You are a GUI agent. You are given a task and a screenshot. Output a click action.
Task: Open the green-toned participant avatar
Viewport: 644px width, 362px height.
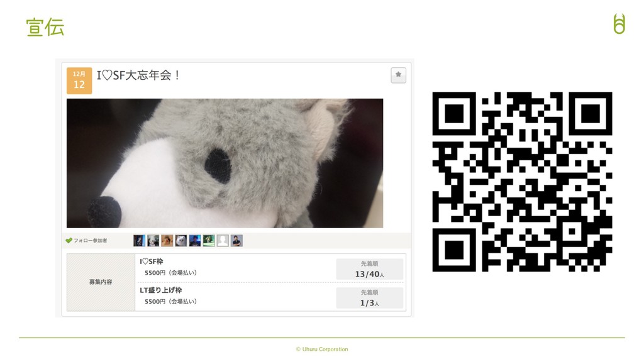point(209,241)
